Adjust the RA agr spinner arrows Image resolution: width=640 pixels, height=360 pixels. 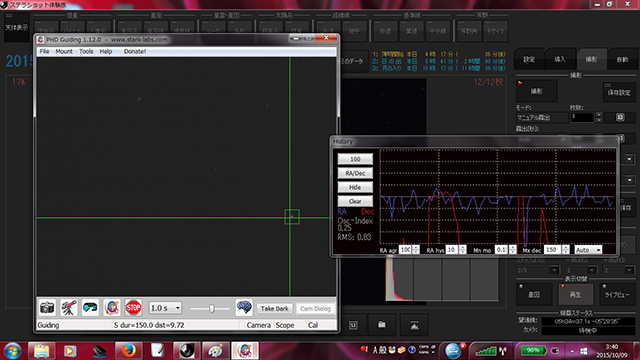click(416, 250)
